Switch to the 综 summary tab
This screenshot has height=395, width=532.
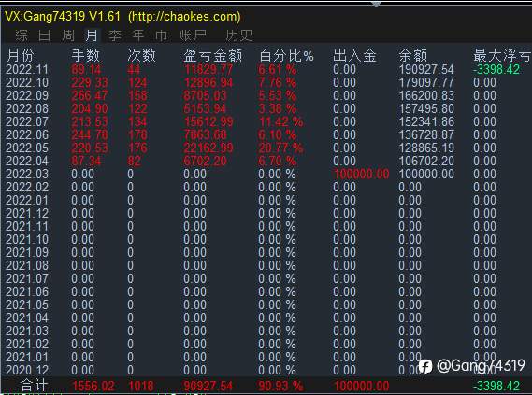pos(21,35)
